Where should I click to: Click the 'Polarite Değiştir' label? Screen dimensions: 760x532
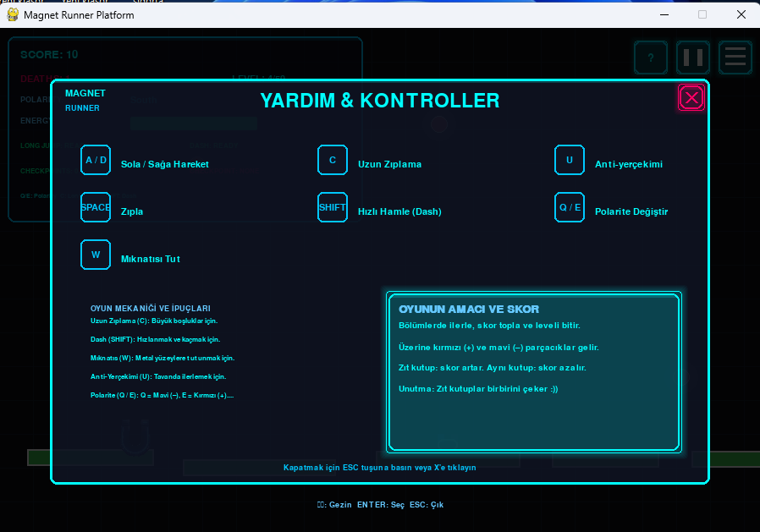pos(631,211)
